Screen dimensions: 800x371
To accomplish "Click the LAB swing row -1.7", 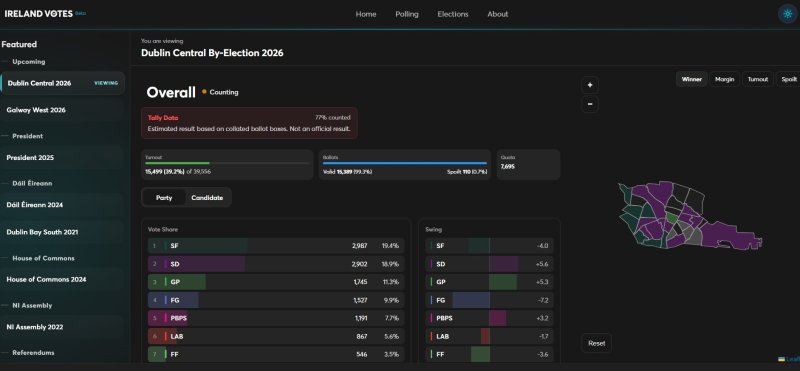I will [x=489, y=337].
